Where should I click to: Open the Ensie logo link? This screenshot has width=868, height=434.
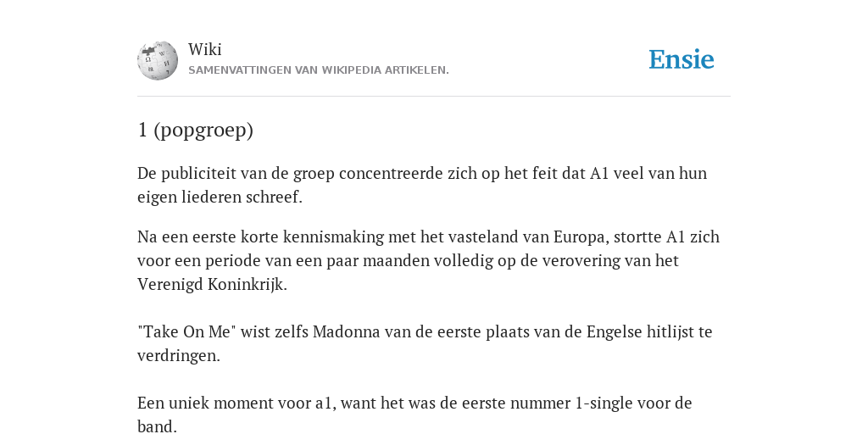click(x=682, y=59)
